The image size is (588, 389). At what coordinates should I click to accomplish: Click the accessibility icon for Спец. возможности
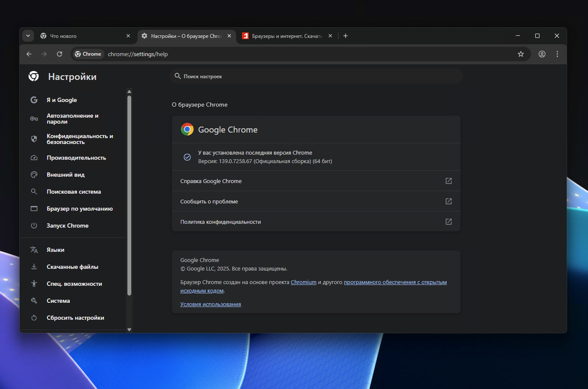tap(34, 284)
